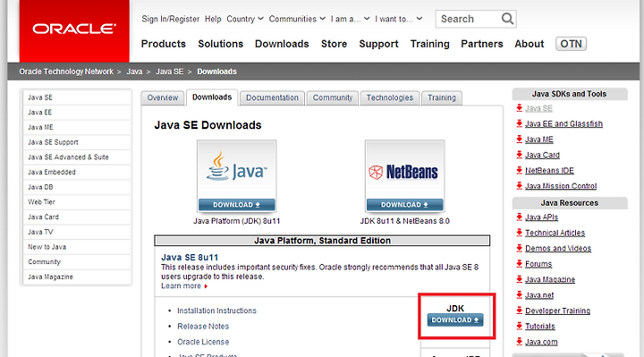644x357 pixels.
Task: Open the Help link
Action: 213,19
